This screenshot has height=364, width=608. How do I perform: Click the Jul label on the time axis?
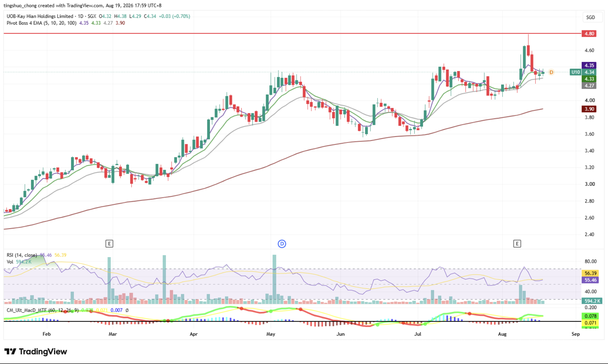click(x=418, y=334)
